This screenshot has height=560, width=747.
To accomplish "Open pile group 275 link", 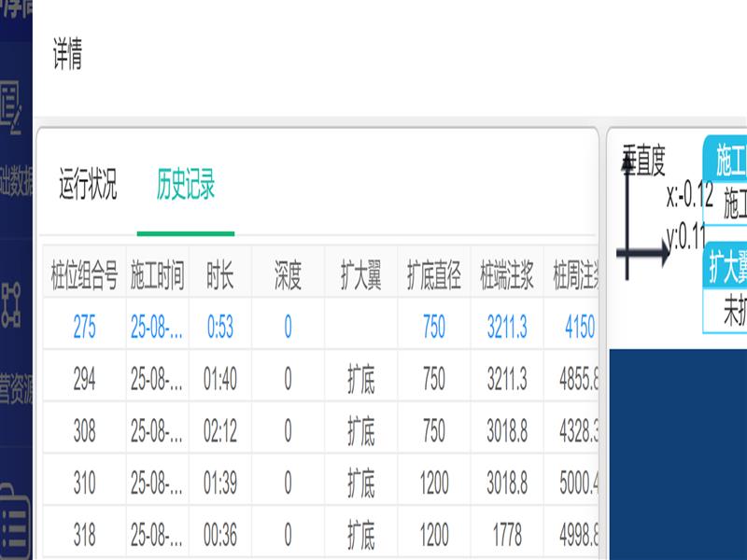I will point(84,327).
